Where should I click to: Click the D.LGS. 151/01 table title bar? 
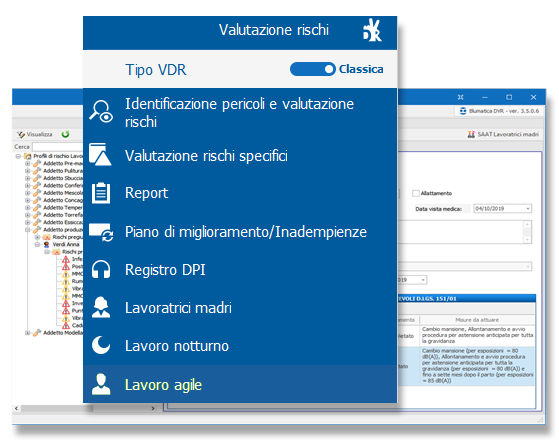click(466, 299)
